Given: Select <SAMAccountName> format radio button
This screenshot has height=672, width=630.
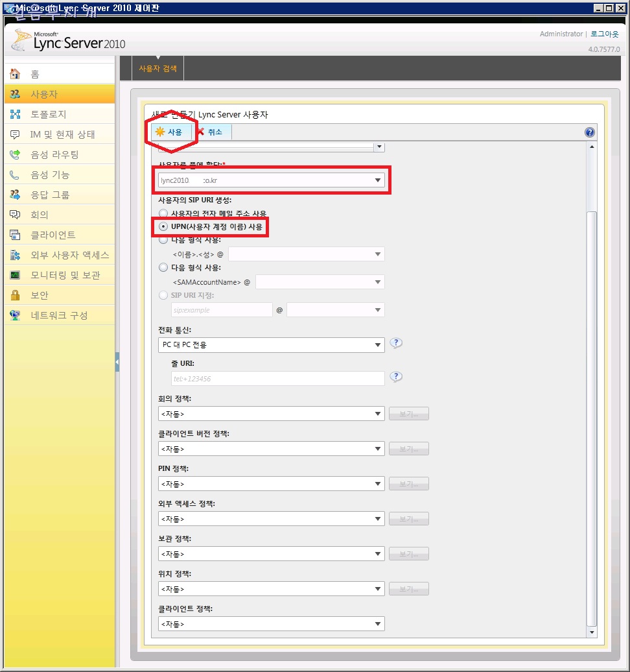Looking at the screenshot, I should coord(163,267).
